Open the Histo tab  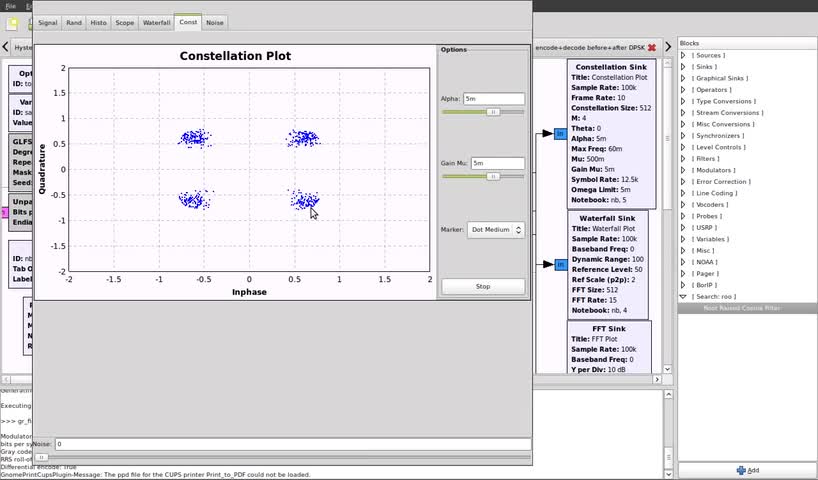98,23
